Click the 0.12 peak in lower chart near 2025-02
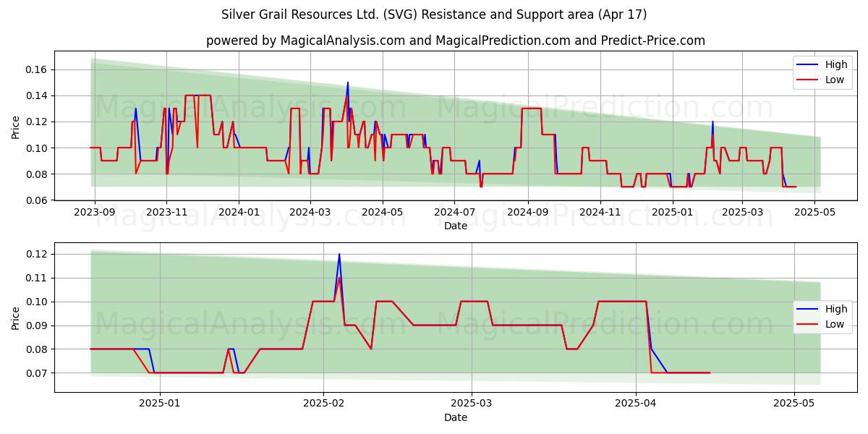868x434 pixels. (x=339, y=255)
